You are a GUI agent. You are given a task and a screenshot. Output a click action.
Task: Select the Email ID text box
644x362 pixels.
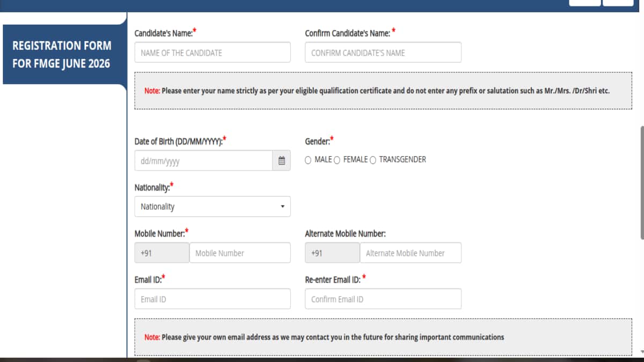[212, 299]
